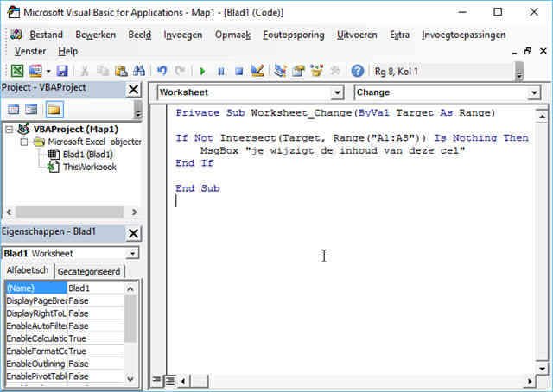This screenshot has height=392, width=553.
Task: Collapse the Microsoft Excel-objecten folder
Action: point(24,142)
